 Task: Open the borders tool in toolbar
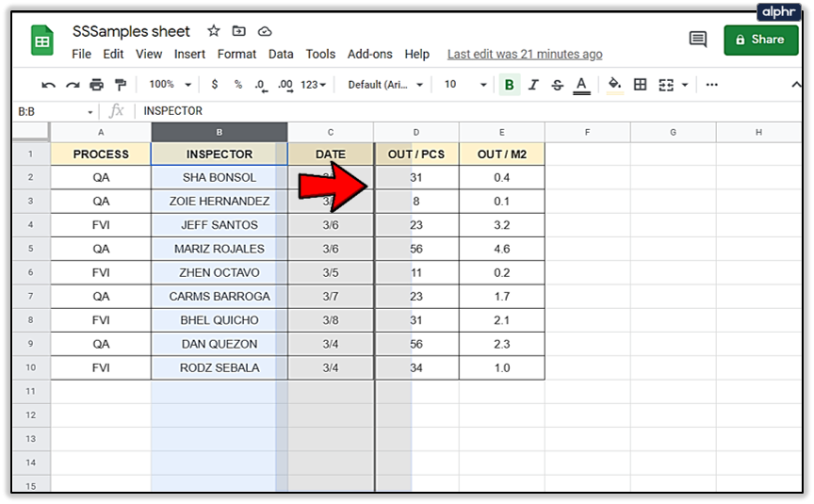pos(641,85)
